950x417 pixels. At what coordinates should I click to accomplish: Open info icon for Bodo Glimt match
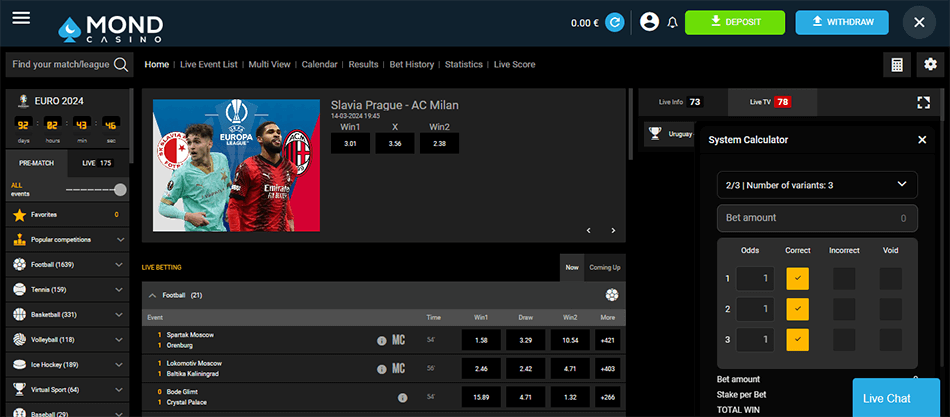[x=402, y=398]
